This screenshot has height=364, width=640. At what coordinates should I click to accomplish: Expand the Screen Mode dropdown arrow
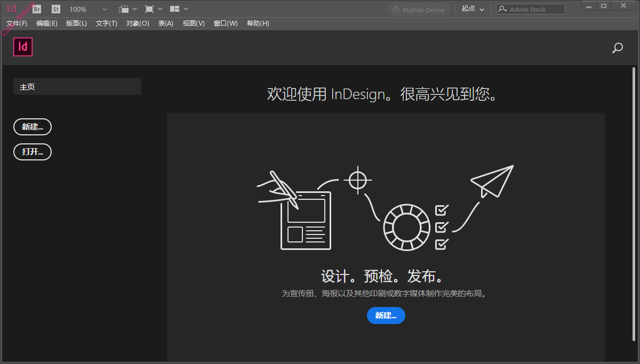(160, 9)
